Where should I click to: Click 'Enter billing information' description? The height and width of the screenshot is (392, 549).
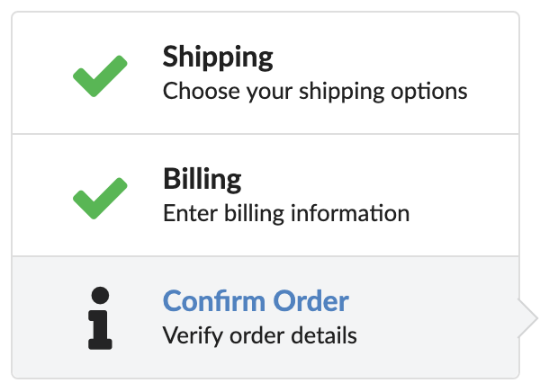tap(286, 214)
